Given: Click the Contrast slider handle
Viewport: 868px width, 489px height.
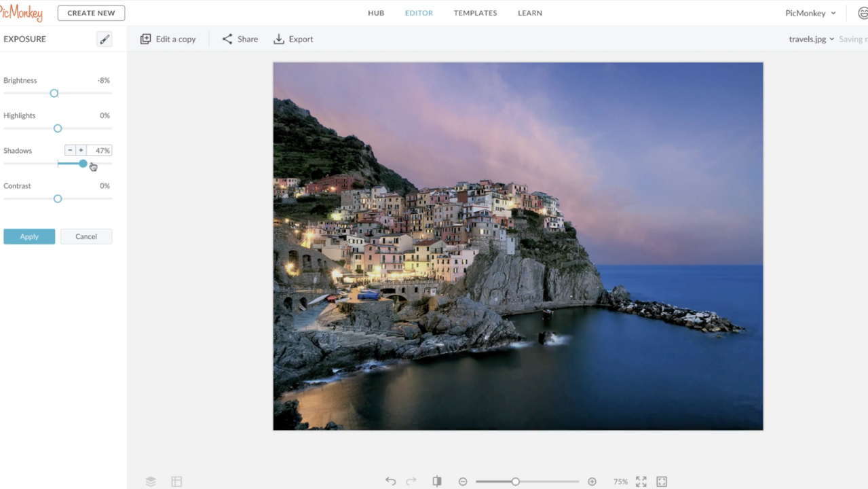Looking at the screenshot, I should [x=58, y=199].
